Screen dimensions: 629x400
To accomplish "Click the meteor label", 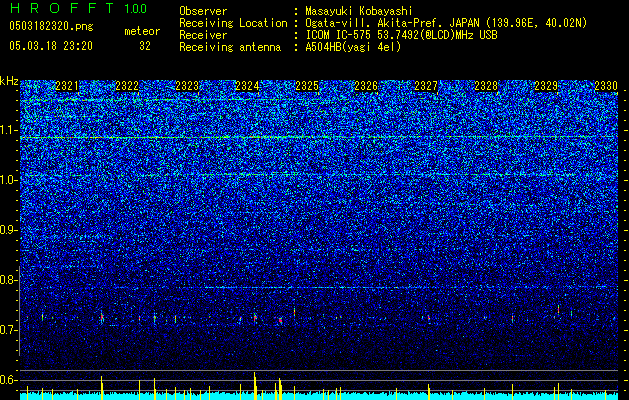I will [142, 31].
